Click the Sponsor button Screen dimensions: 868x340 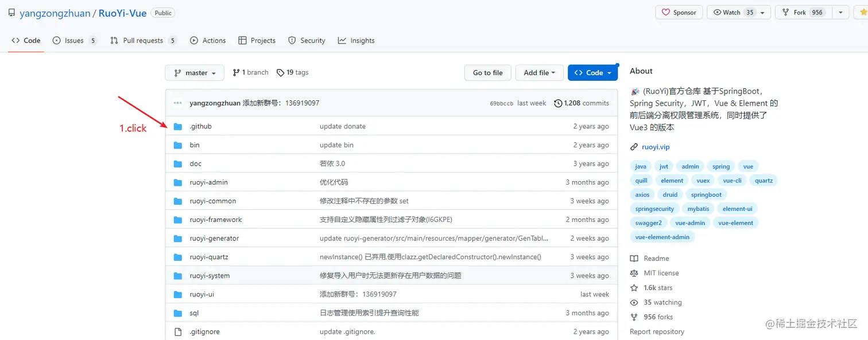pos(679,13)
